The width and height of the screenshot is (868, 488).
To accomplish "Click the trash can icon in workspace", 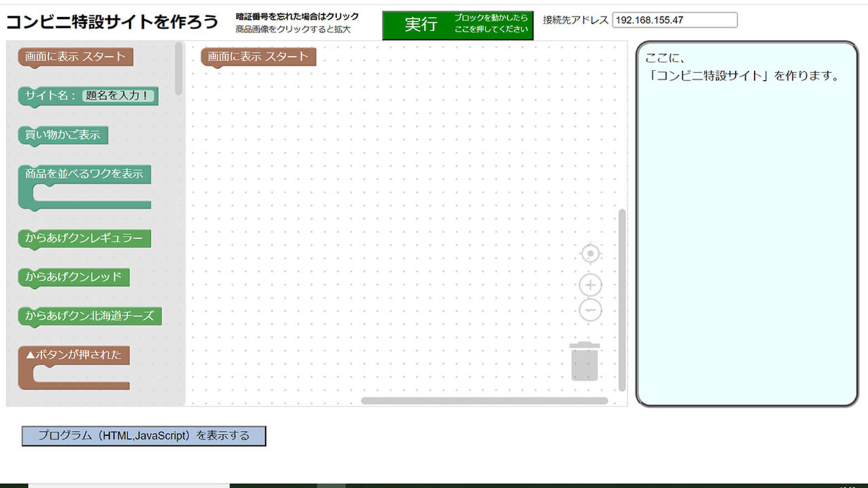I will coord(584,361).
